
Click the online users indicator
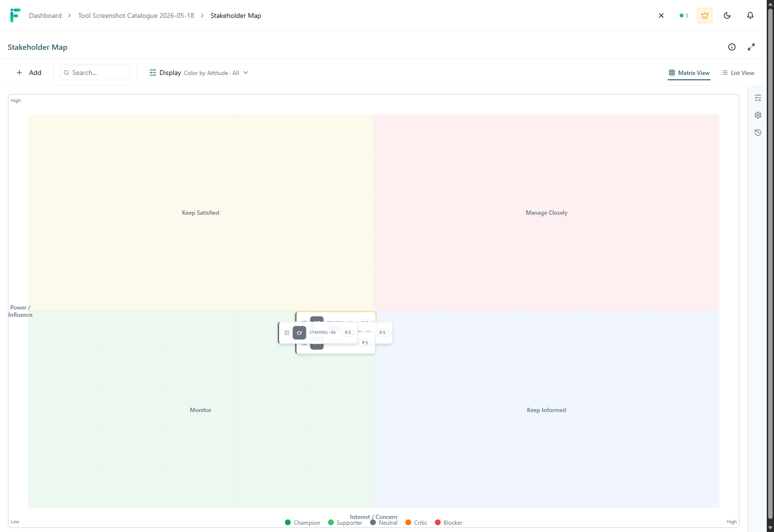tap(684, 15)
